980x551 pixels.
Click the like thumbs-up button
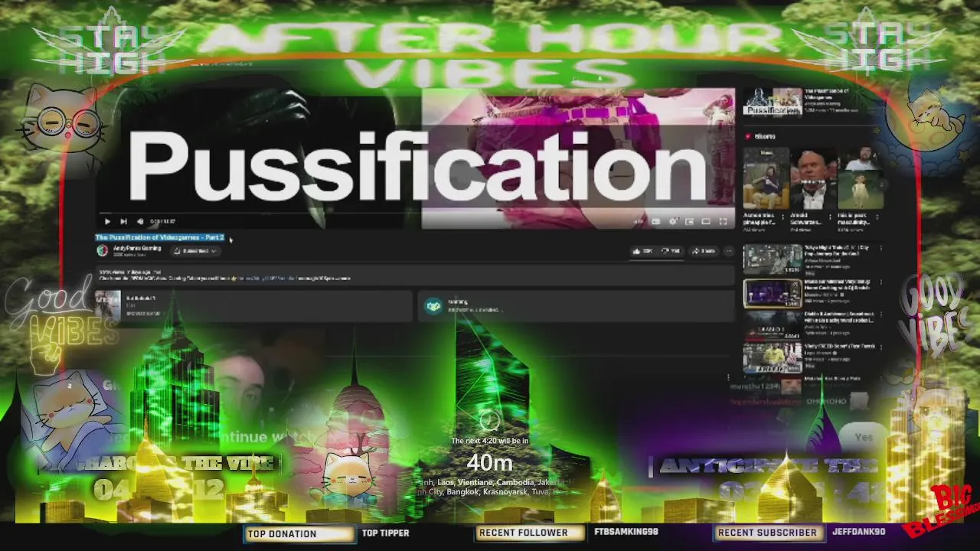642,251
